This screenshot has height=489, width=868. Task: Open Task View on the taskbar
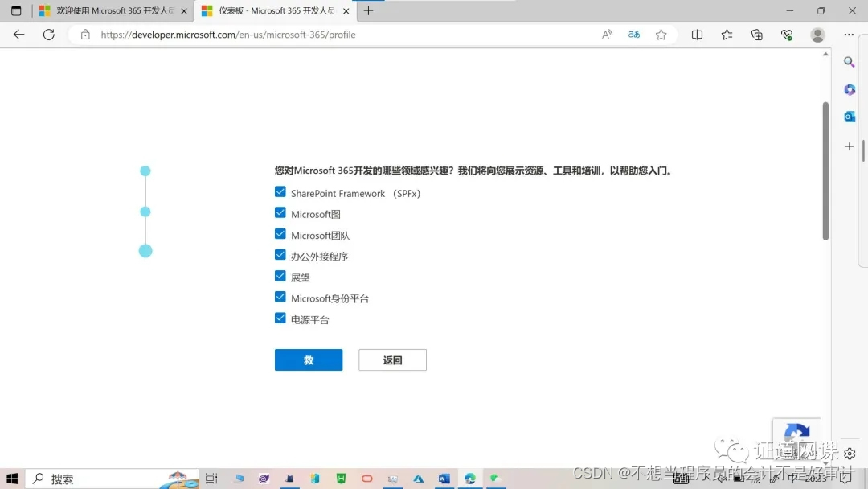coord(211,479)
